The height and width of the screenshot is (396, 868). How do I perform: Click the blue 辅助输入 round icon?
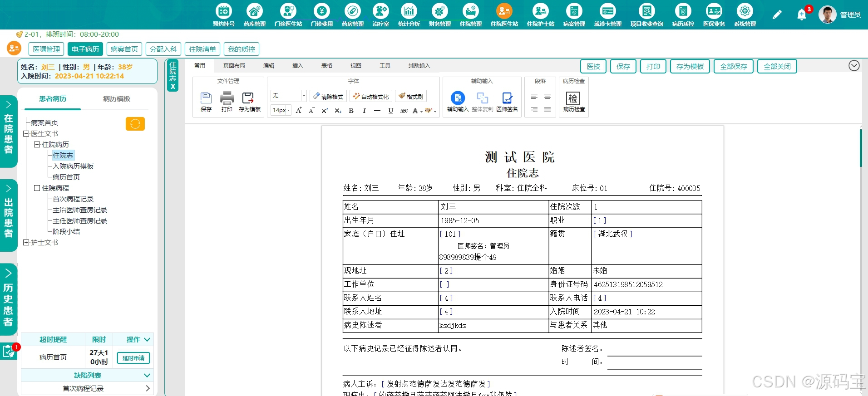[458, 98]
